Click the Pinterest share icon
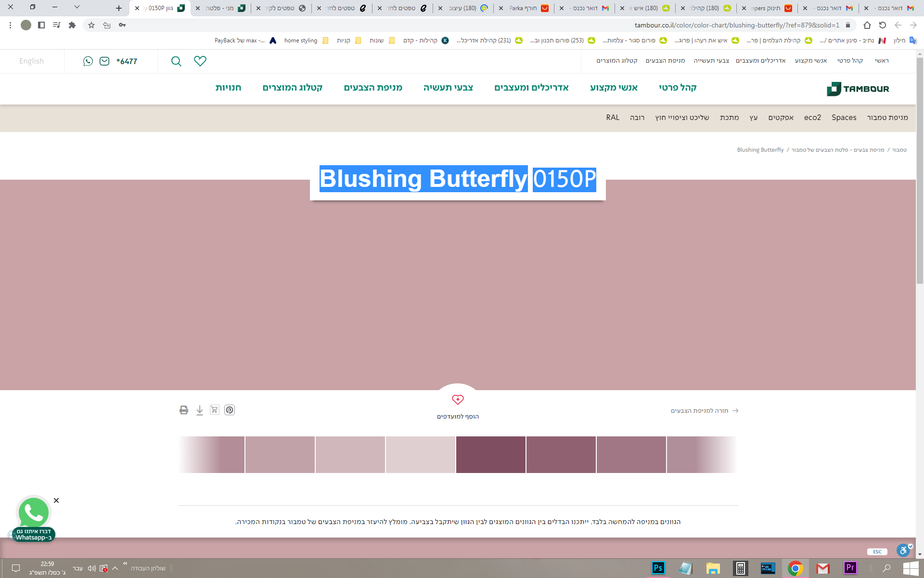The image size is (924, 578). tap(230, 410)
